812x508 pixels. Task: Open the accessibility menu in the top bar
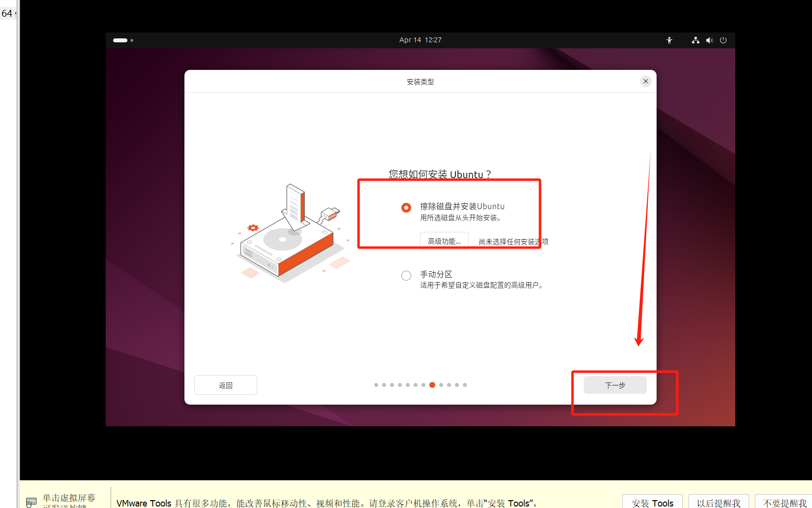669,40
